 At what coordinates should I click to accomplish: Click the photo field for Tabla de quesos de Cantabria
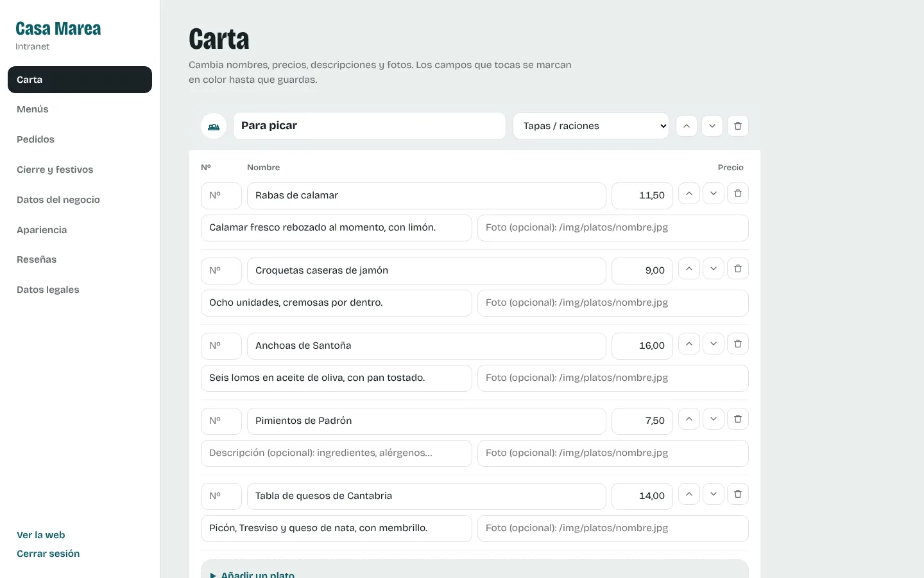pyautogui.click(x=613, y=529)
